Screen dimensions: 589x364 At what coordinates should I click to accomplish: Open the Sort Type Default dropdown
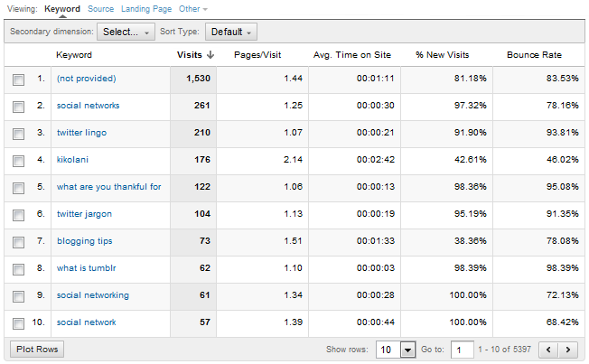[231, 32]
